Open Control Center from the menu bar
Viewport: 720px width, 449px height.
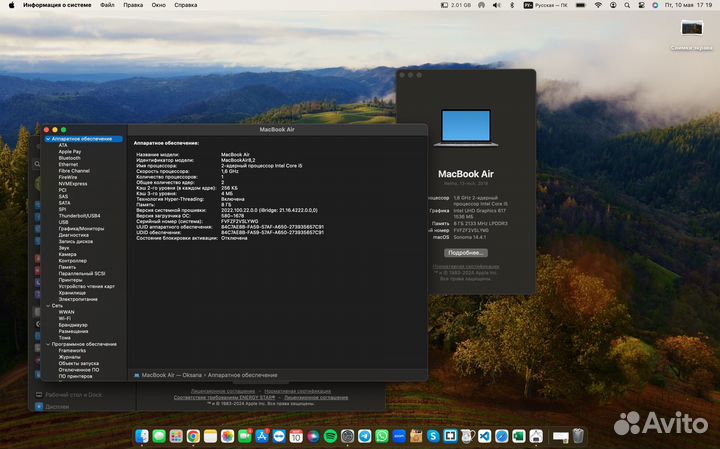pyautogui.click(x=641, y=5)
